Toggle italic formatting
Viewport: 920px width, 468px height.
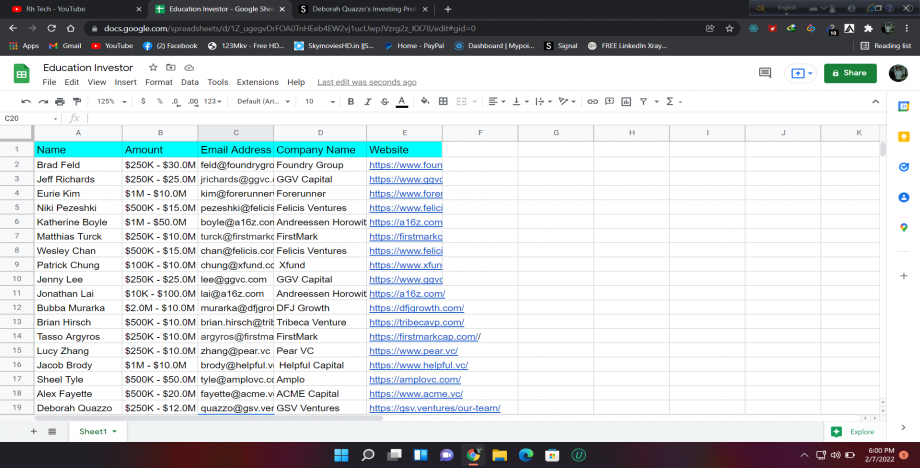(367, 101)
